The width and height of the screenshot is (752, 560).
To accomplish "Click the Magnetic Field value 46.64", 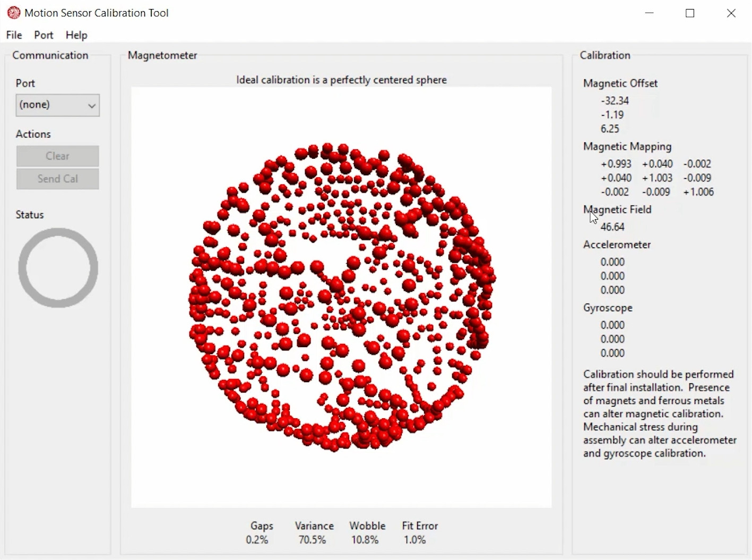I will pos(612,227).
